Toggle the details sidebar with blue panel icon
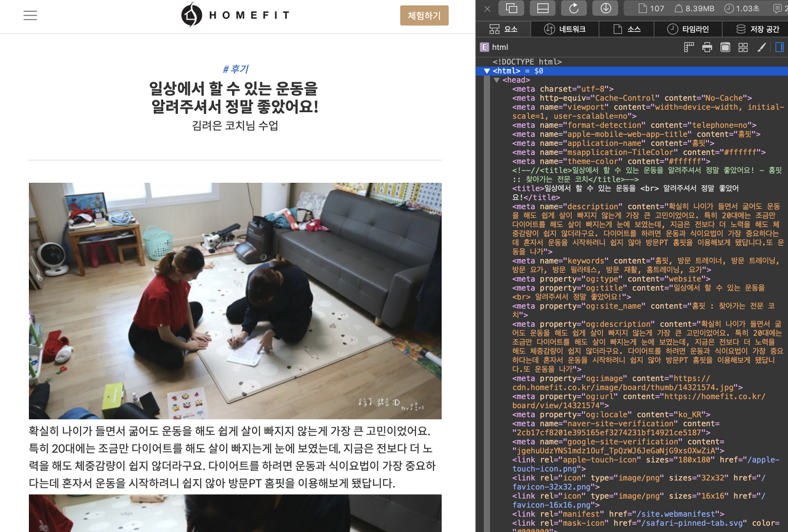Viewport: 788px width, 532px height. (781, 47)
